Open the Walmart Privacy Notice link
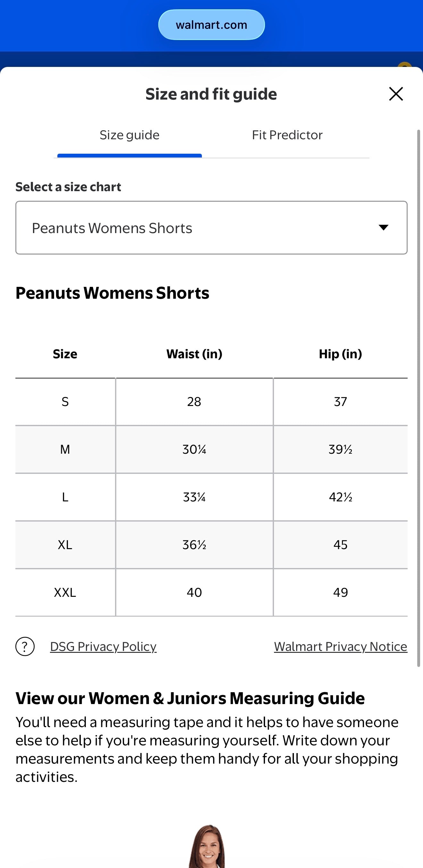Image resolution: width=423 pixels, height=868 pixels. tap(341, 646)
